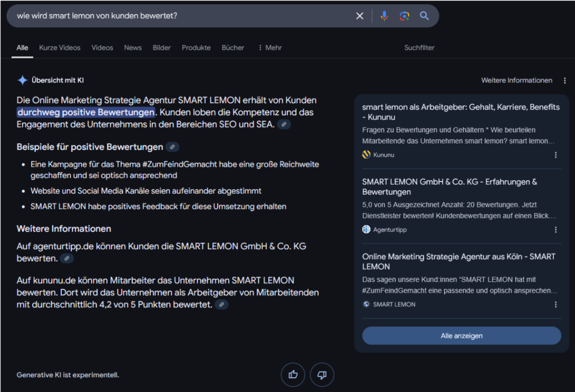Switch to the News tab

tap(133, 48)
